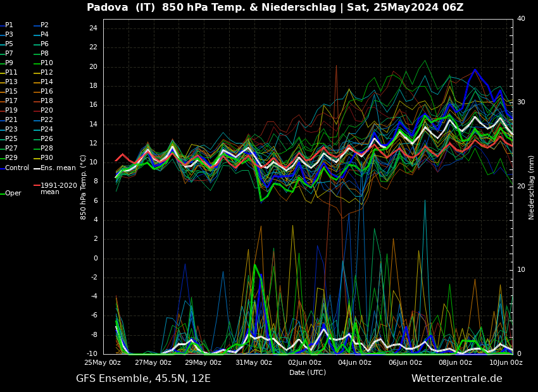Click the 24 temperature axis value
The image size is (538, 392).
point(93,28)
